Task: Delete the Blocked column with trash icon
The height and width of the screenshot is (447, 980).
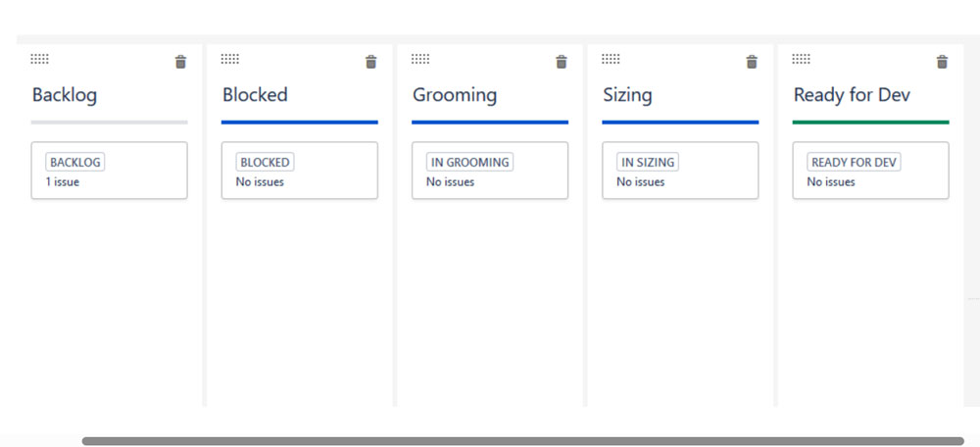Action: (371, 62)
